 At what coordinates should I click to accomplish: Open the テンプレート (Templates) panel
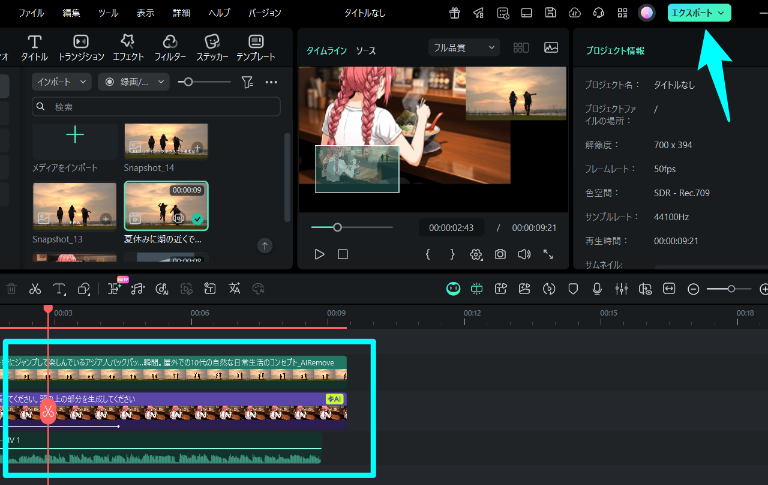[x=256, y=48]
